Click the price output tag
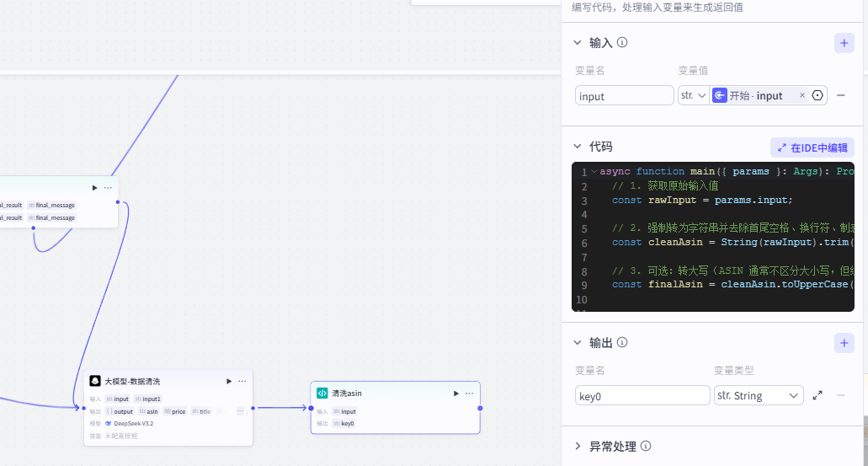 point(175,411)
